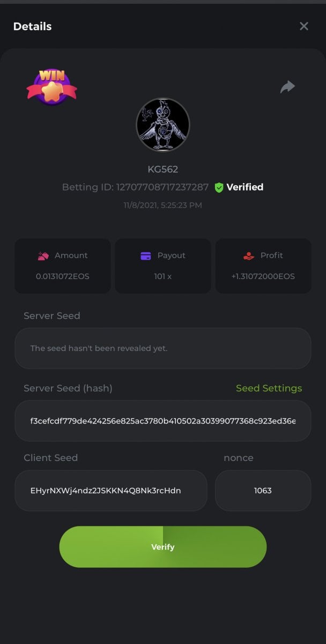Click the Client Seed input field
Screen dimensions: 326x644
coord(111,491)
